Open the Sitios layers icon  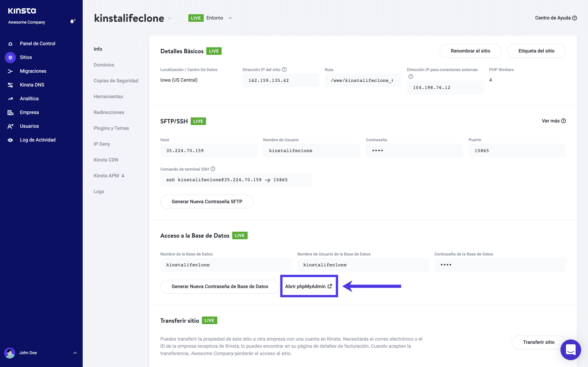(x=10, y=57)
